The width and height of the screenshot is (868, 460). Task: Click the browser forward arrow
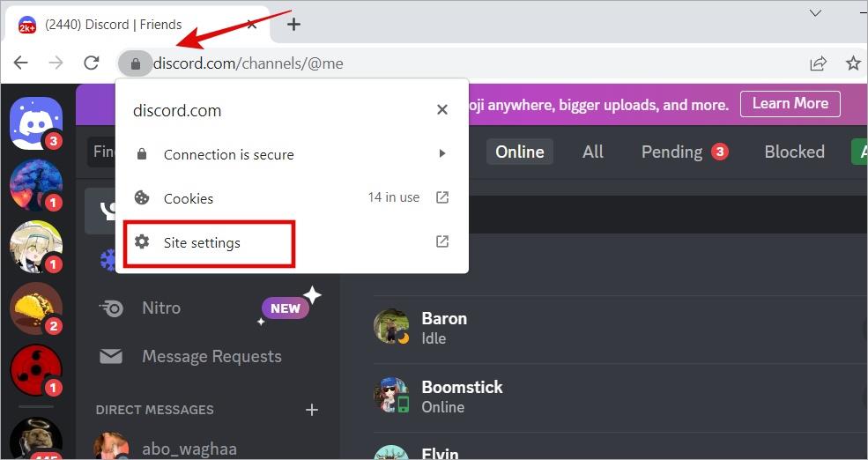click(56, 63)
